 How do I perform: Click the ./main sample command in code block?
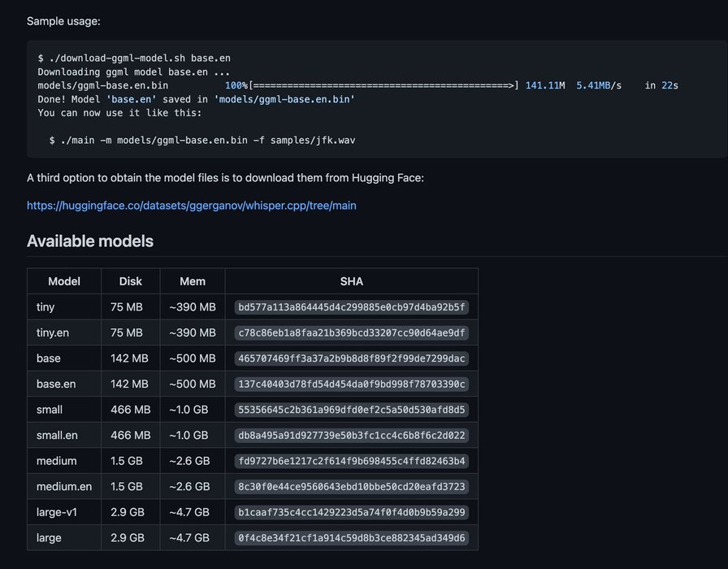coord(202,141)
